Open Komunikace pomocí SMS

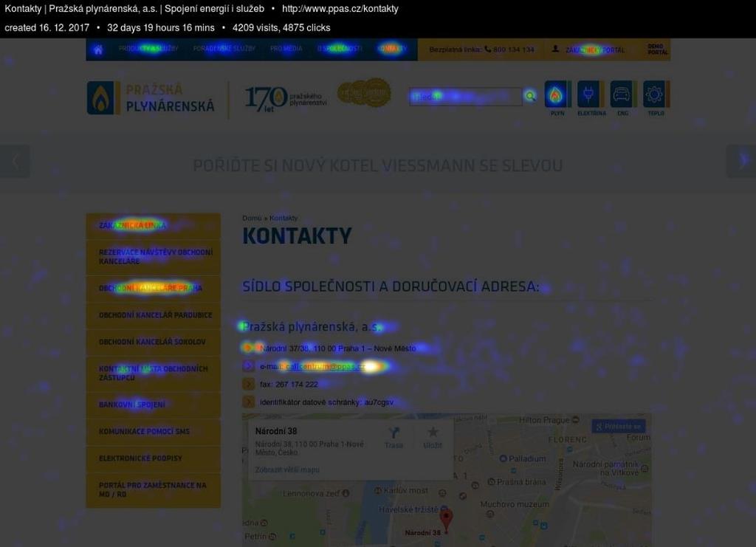(154, 431)
